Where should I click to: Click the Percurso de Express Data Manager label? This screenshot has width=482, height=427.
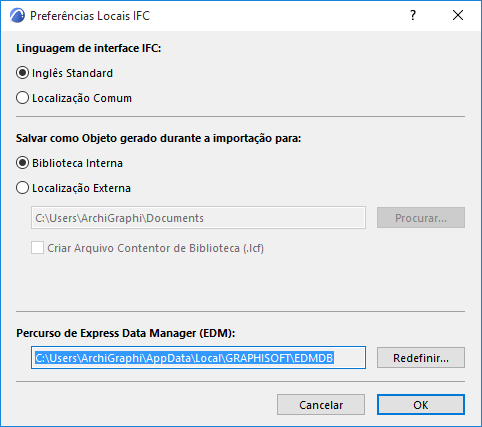126,333
